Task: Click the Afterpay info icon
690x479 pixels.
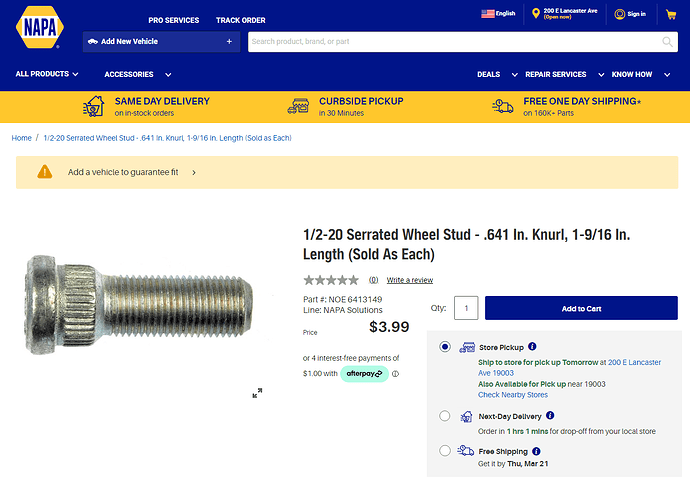Action: 396,374
